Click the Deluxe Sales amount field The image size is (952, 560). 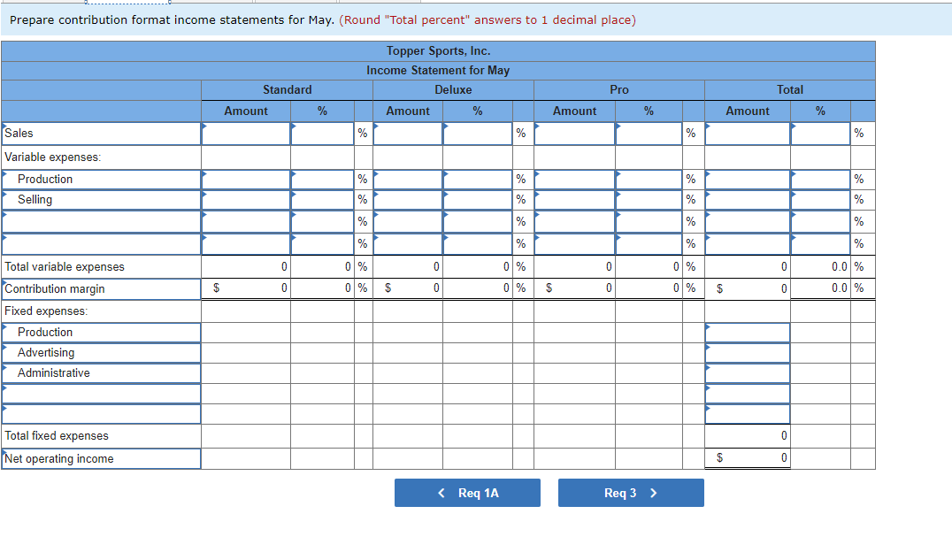(x=408, y=134)
